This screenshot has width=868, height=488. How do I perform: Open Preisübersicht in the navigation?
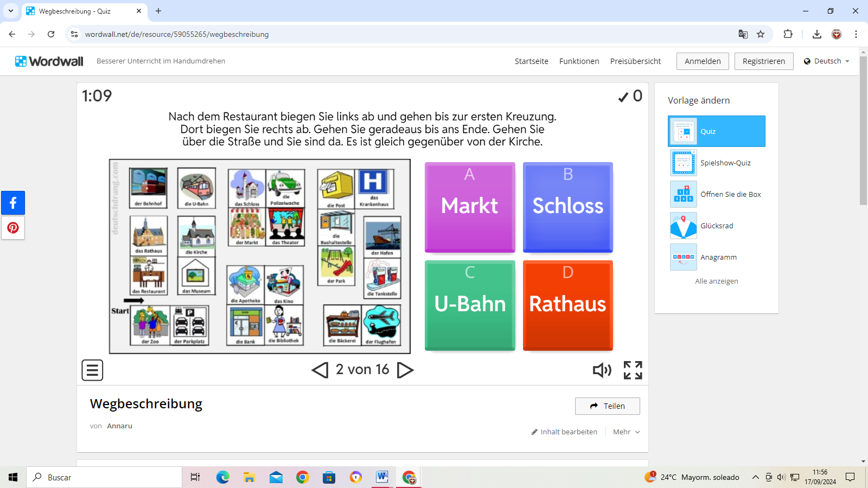(x=635, y=61)
